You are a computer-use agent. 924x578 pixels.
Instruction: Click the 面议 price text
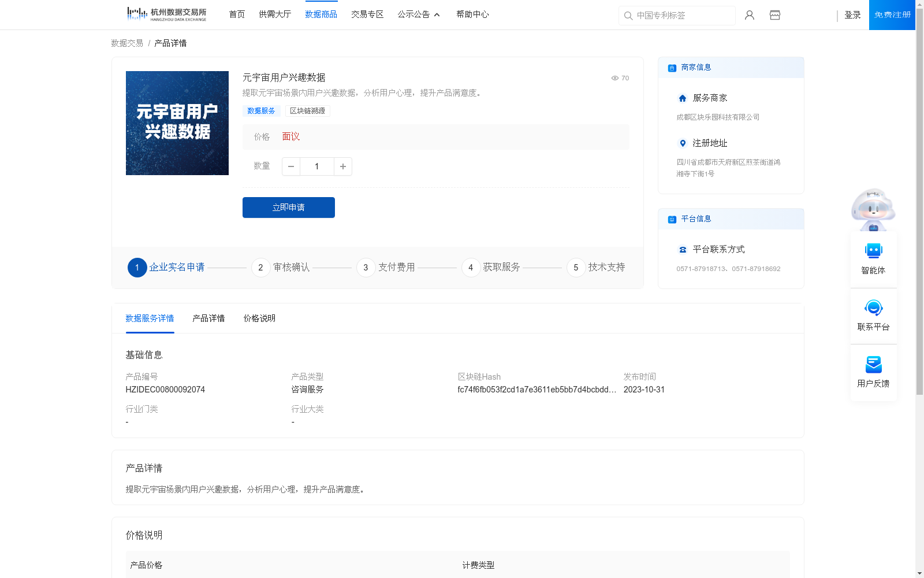(x=291, y=137)
